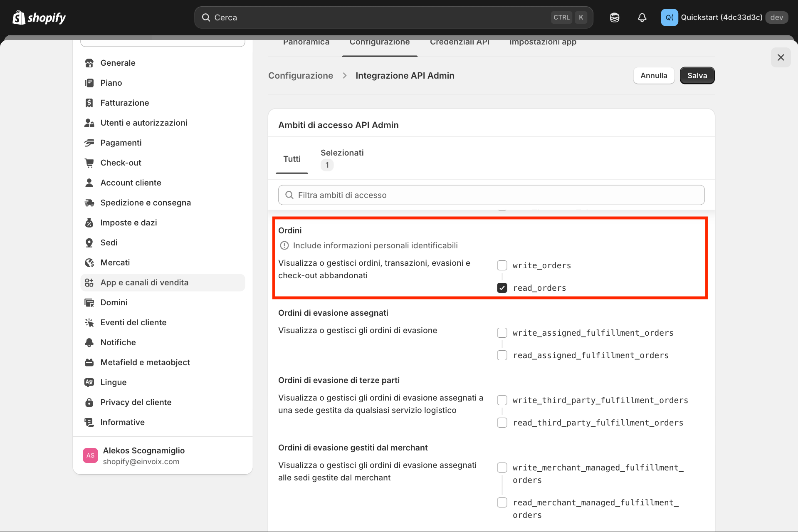This screenshot has height=532, width=798.
Task: Focus the Filtra ambiti di accesso field
Action: click(491, 195)
